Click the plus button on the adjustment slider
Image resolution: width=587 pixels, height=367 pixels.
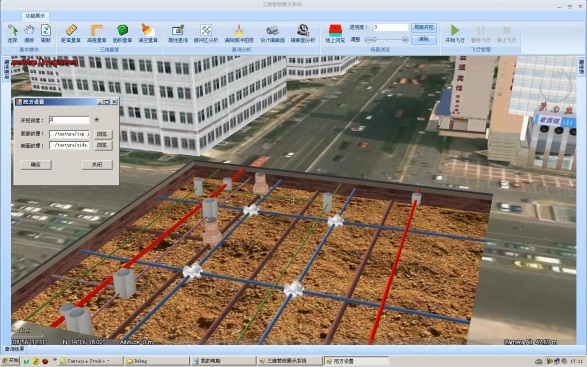[405, 40]
